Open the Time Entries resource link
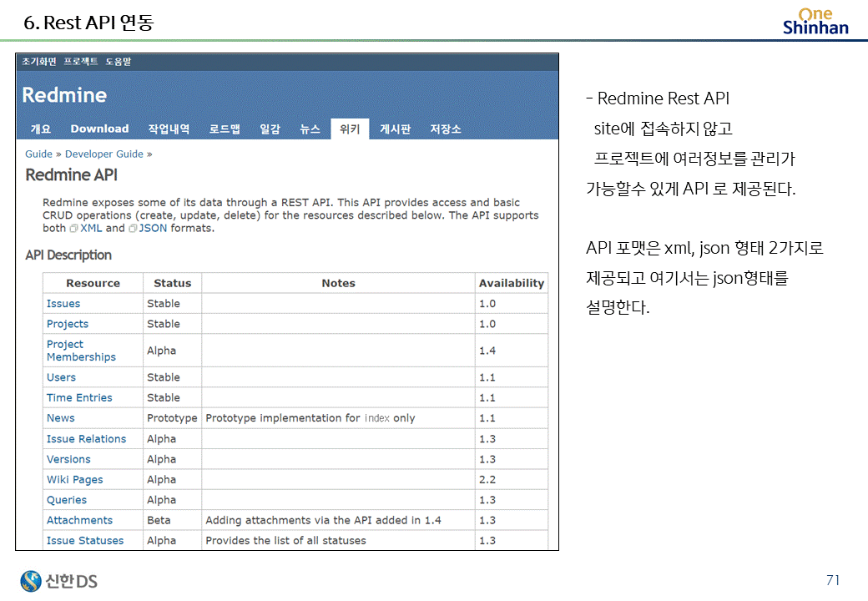This screenshot has height=601, width=868. [x=79, y=398]
